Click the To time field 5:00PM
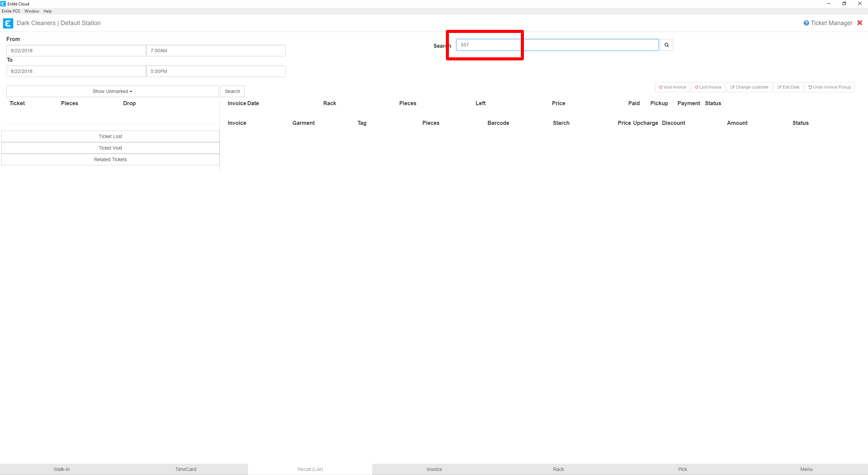 tap(215, 71)
